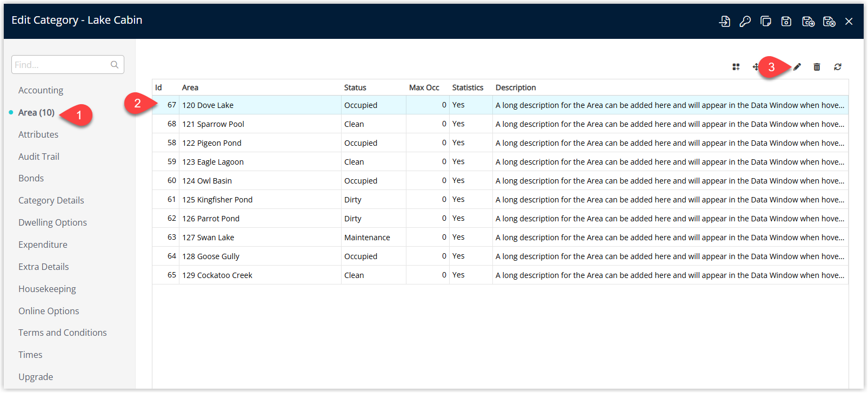Open the Accounting section

tap(41, 90)
